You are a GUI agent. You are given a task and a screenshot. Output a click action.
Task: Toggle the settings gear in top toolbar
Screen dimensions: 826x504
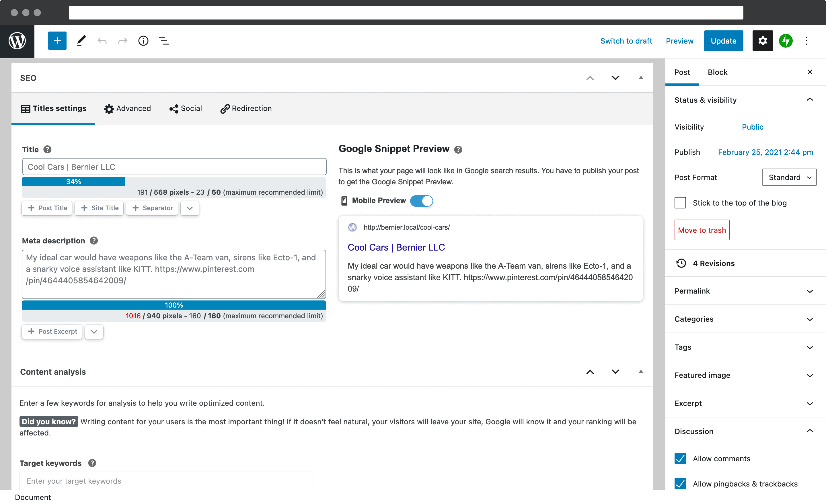pos(763,41)
